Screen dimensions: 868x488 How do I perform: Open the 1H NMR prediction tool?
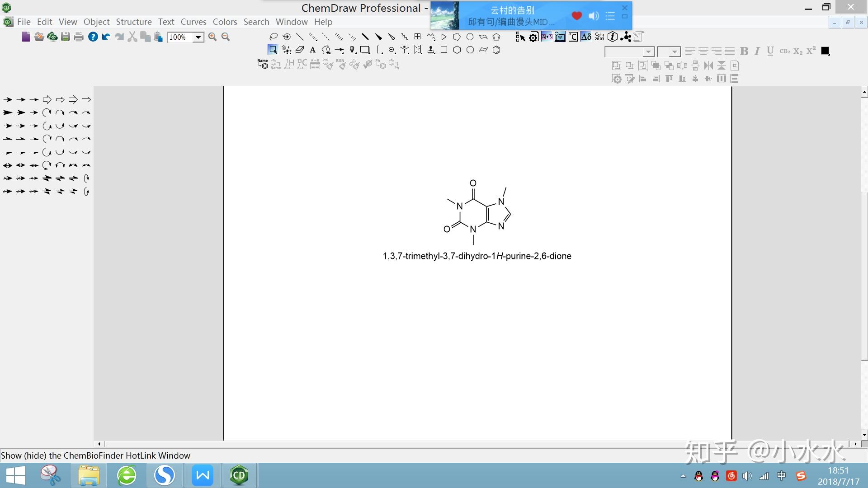(x=289, y=65)
